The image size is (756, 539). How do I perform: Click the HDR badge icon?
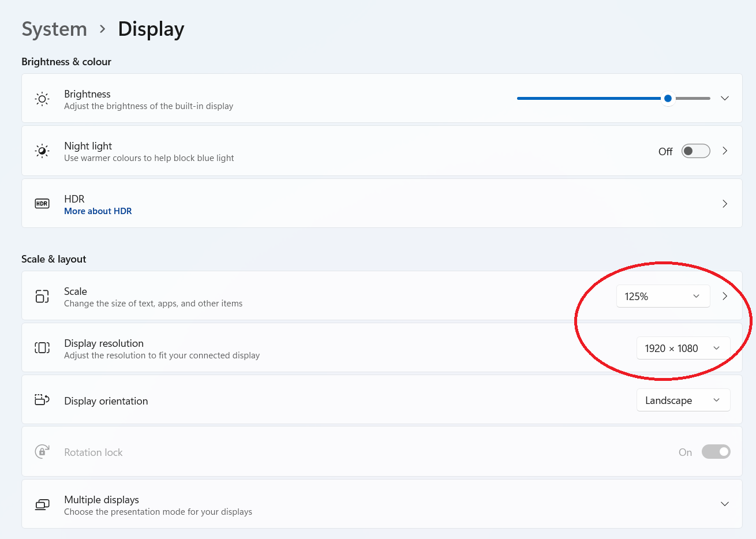click(x=42, y=204)
